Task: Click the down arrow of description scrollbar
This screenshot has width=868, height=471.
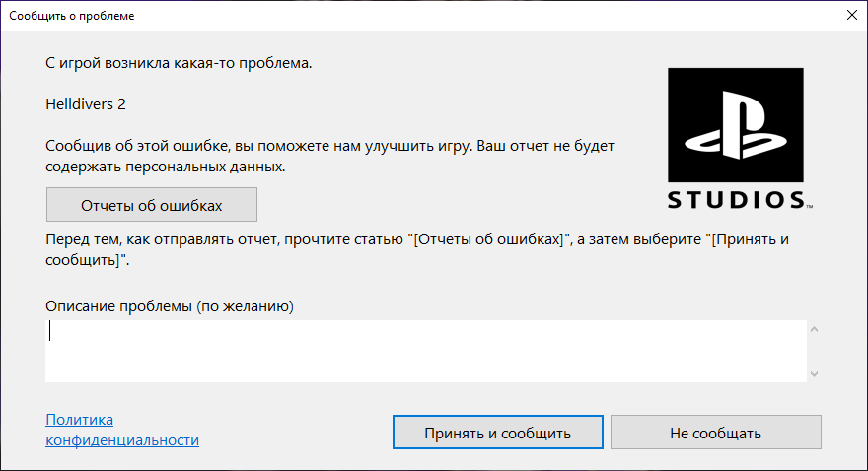Action: (x=814, y=374)
